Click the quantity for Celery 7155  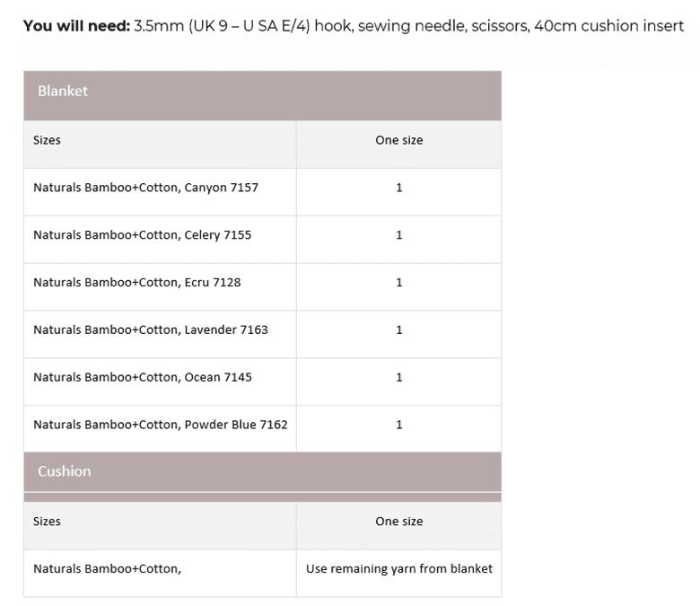point(398,235)
